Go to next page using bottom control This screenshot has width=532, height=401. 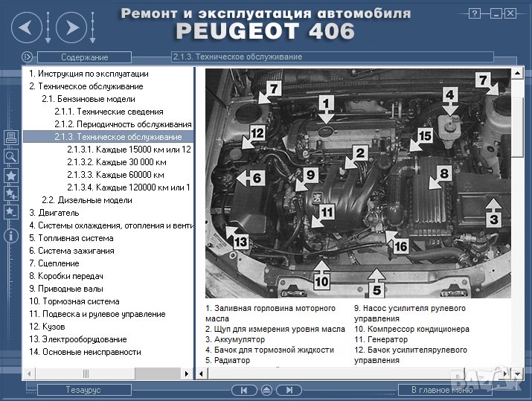tap(288, 390)
